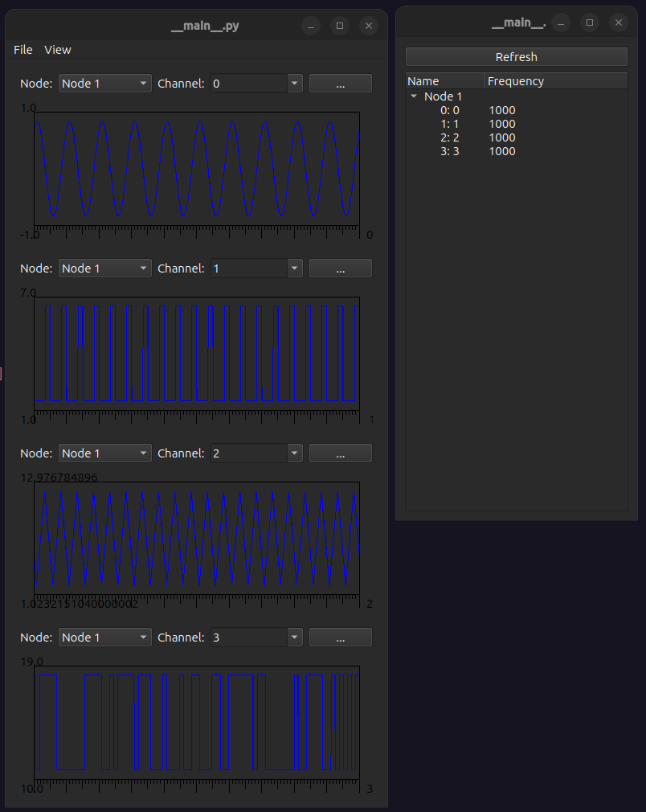Screen dimensions: 646x812
Task: Select the '2: 2' channel row
Action: [x=450, y=137]
